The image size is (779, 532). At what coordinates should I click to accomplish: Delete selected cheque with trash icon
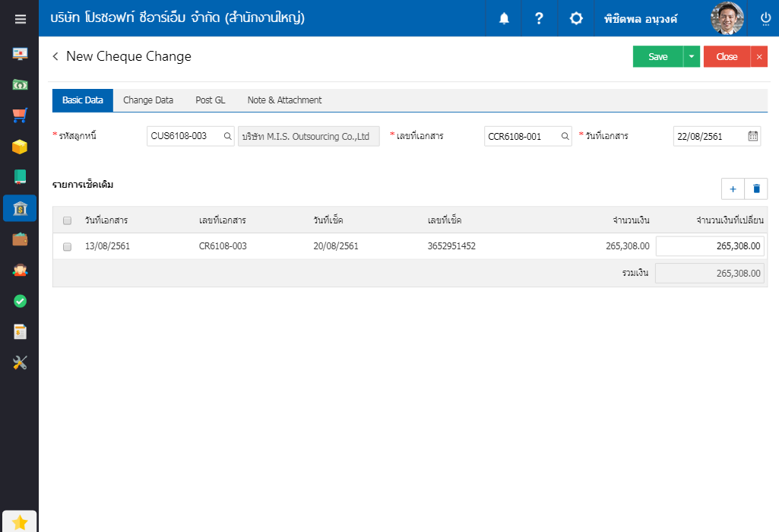pyautogui.click(x=756, y=188)
